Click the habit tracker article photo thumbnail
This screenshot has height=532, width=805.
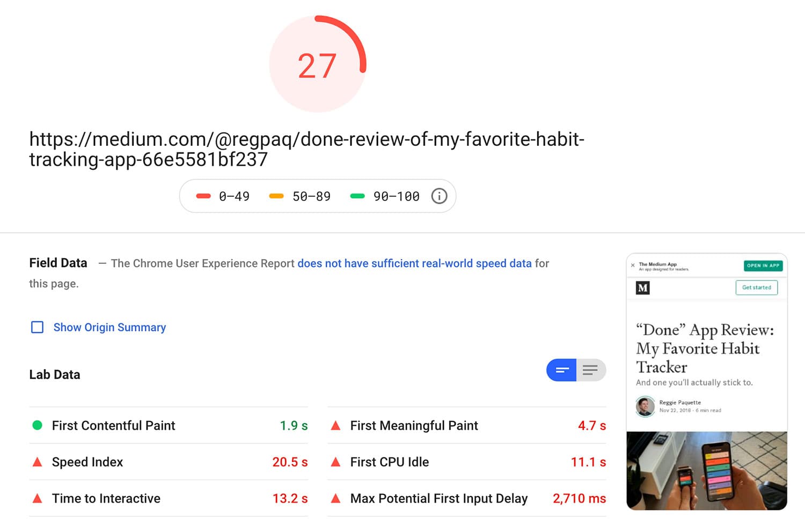click(707, 470)
